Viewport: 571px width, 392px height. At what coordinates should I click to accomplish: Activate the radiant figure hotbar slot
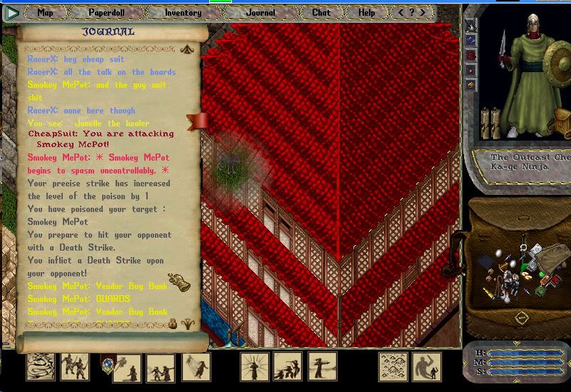point(255,366)
